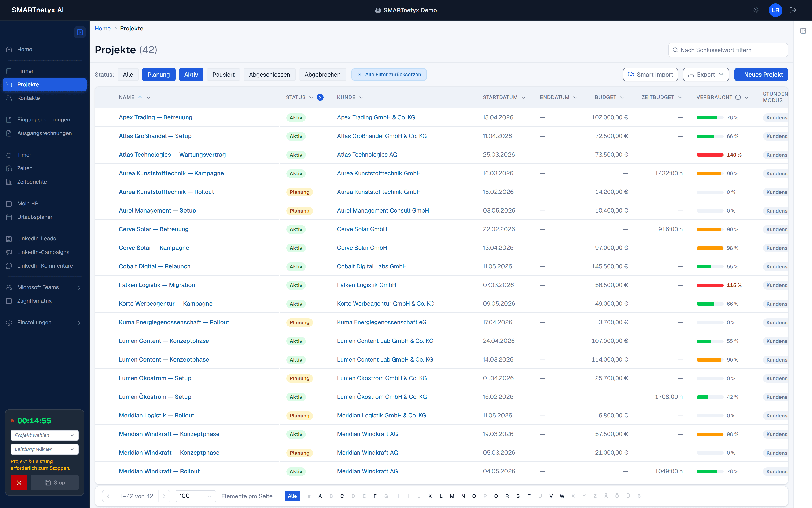Click the logout icon in the top bar
Screen dimensions: 812x508
[x=793, y=10]
